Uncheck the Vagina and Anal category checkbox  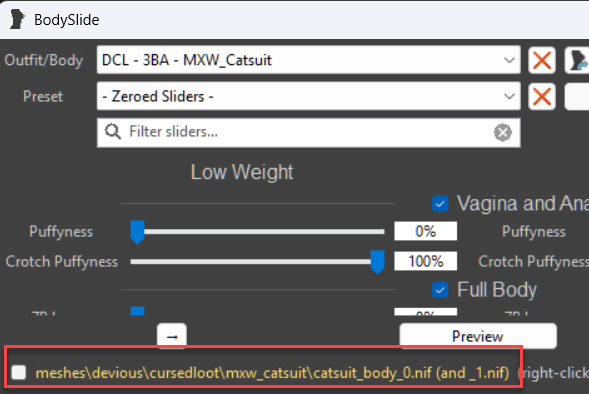[x=440, y=204]
